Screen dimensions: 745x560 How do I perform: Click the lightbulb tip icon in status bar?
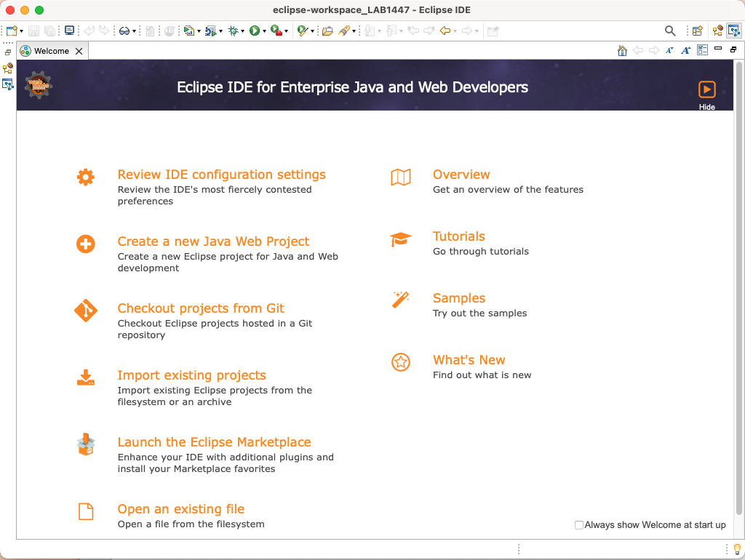click(737, 549)
